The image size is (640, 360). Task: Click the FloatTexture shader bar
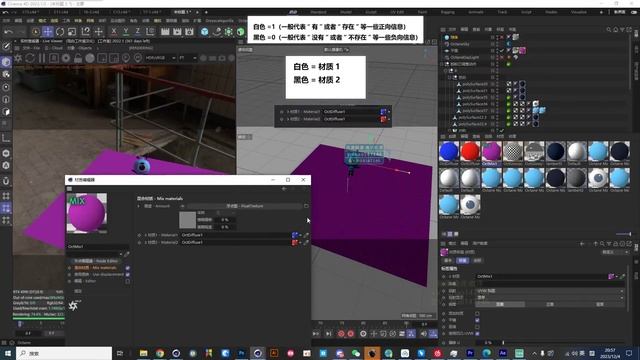[x=244, y=206]
